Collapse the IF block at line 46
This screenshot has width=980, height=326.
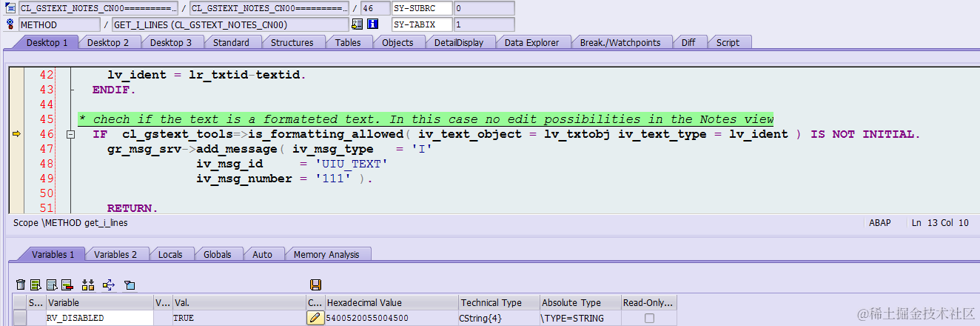point(71,135)
